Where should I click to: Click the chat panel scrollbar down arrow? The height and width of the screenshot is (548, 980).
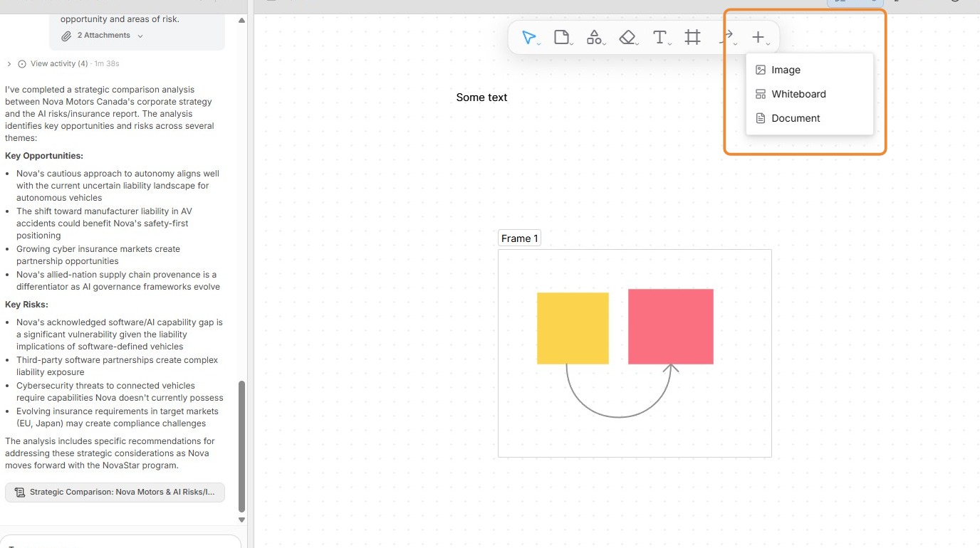point(241,520)
